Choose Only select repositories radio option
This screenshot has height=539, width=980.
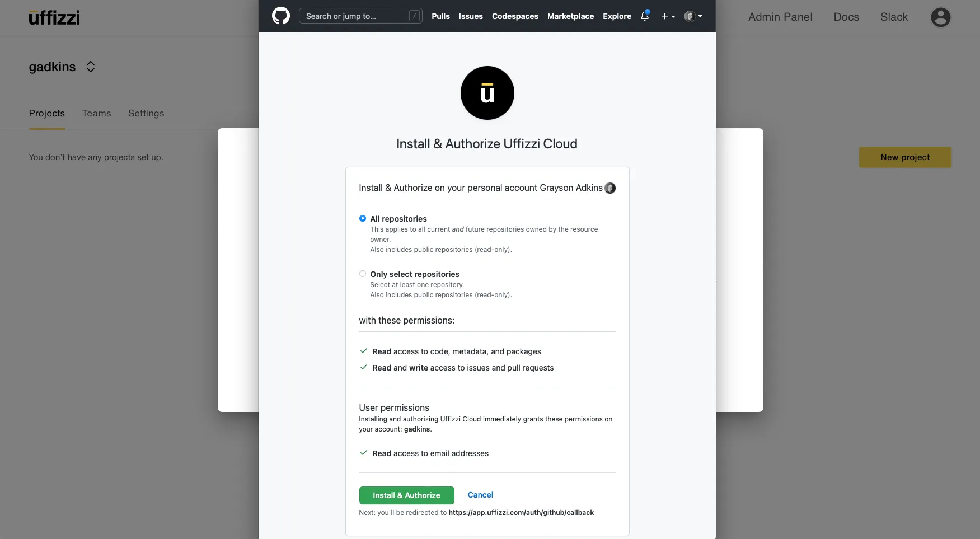363,274
